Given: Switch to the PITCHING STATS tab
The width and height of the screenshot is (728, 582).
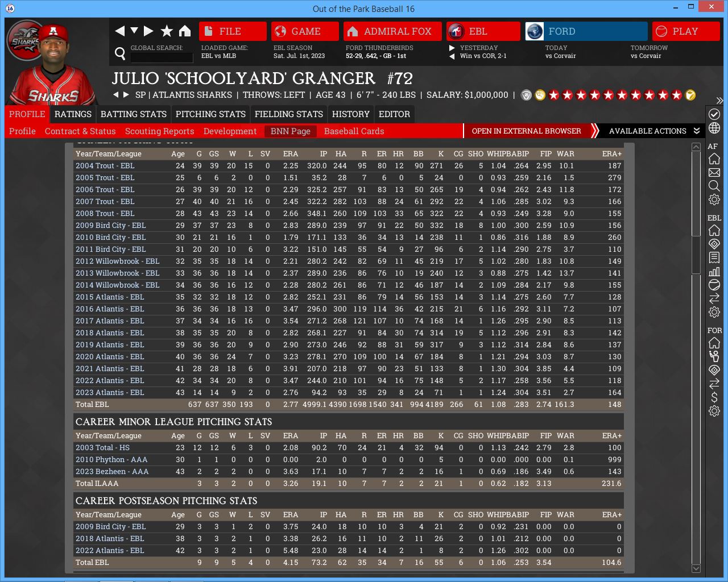Looking at the screenshot, I should (210, 114).
